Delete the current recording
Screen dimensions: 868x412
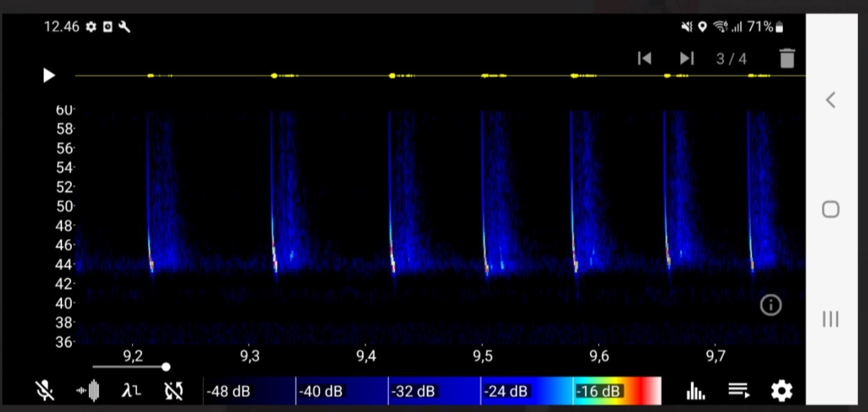click(787, 58)
